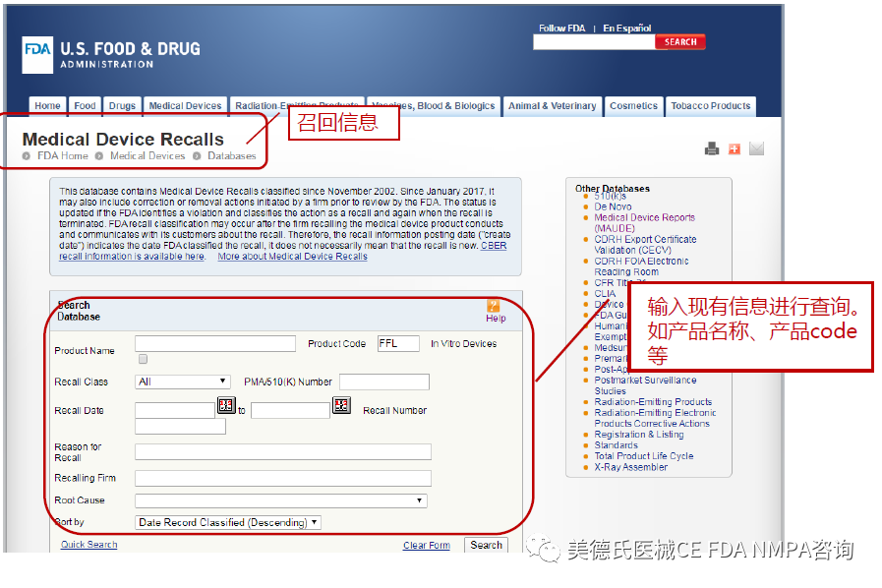Open the orange Help icon
Image resolution: width=882 pixels, height=588 pixels.
click(x=494, y=306)
